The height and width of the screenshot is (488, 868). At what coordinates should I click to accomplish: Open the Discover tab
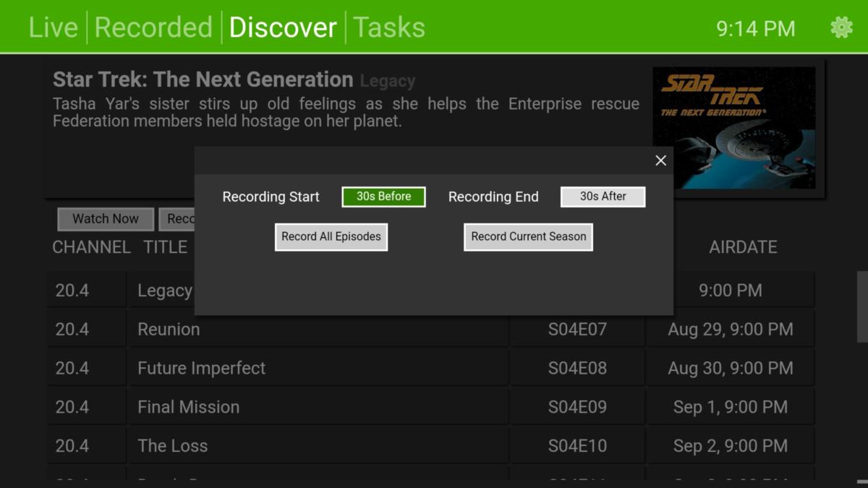click(283, 27)
